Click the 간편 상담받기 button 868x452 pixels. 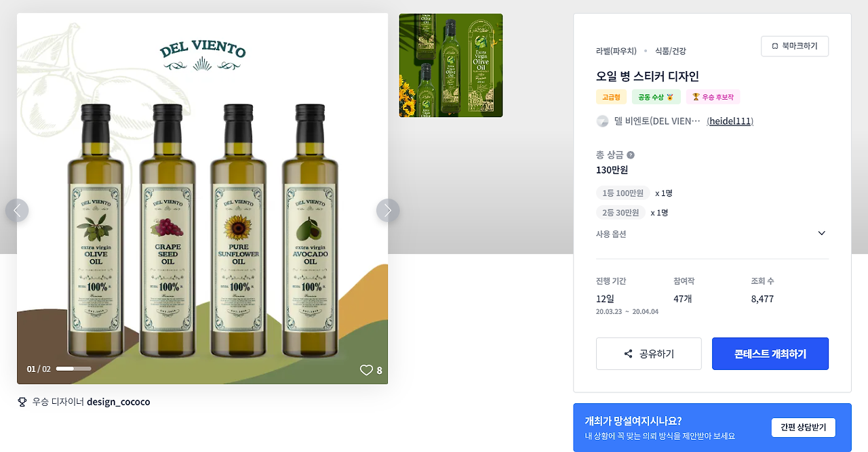click(x=804, y=428)
